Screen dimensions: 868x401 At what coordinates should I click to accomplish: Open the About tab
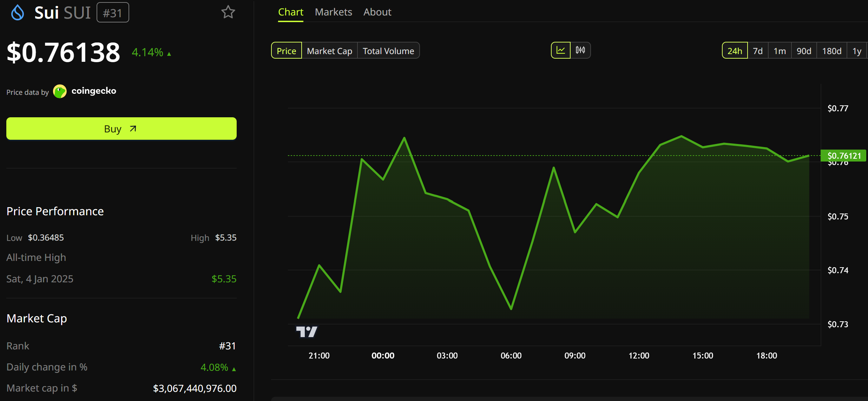377,12
